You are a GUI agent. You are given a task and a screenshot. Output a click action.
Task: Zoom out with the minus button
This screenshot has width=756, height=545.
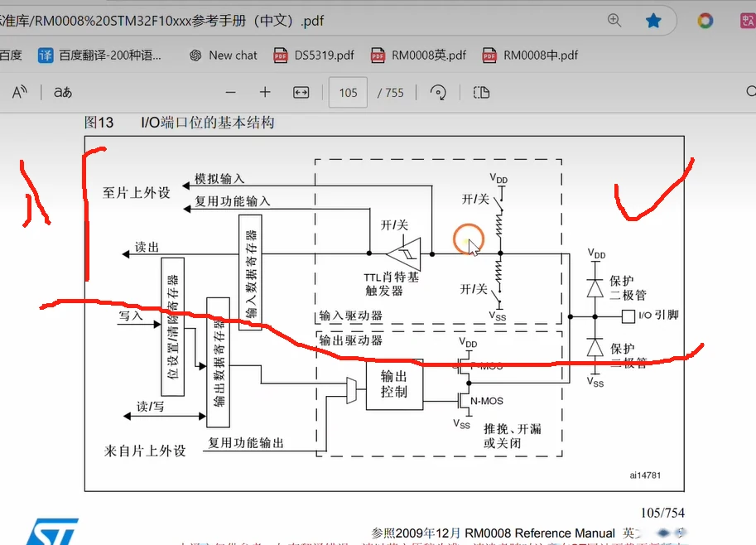[230, 92]
